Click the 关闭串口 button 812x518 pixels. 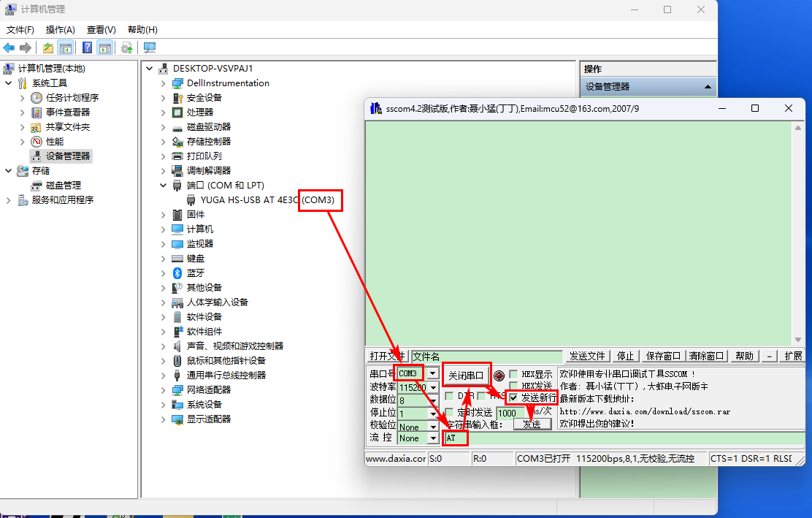(466, 376)
